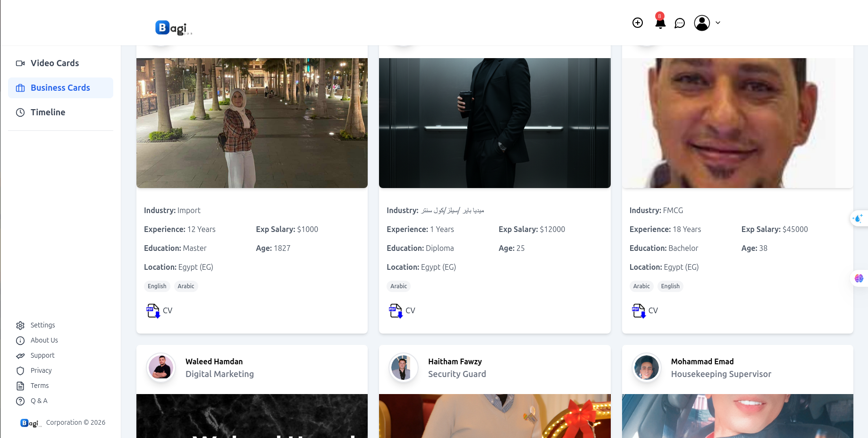Open Haitham Fawzy's profile name

point(455,361)
